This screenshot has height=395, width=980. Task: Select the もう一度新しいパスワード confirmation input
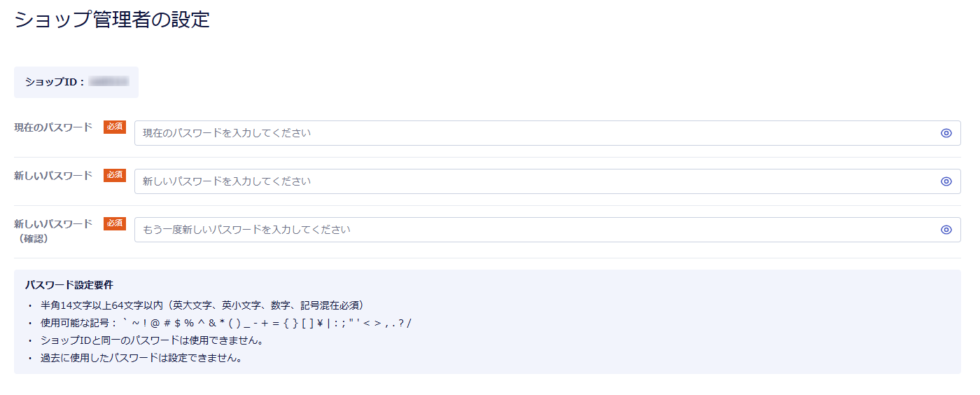pos(532,230)
